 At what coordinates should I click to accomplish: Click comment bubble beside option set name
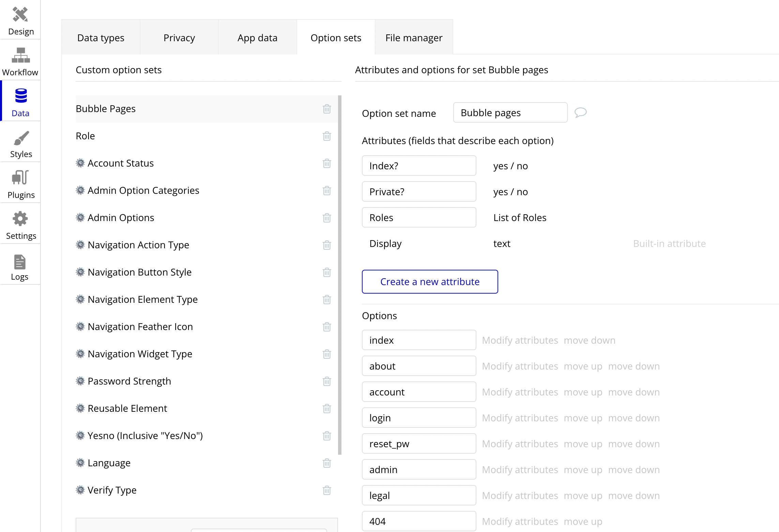point(580,112)
